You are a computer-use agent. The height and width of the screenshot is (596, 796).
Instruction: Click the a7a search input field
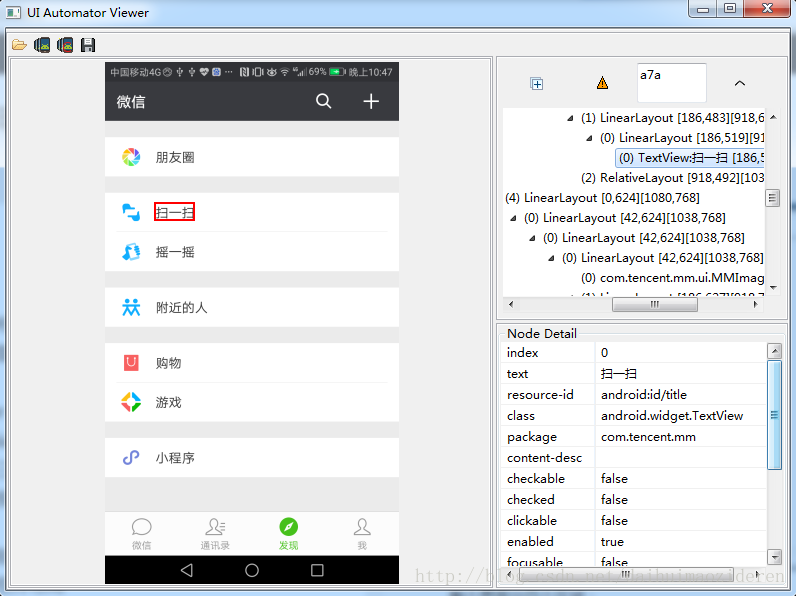pos(672,83)
